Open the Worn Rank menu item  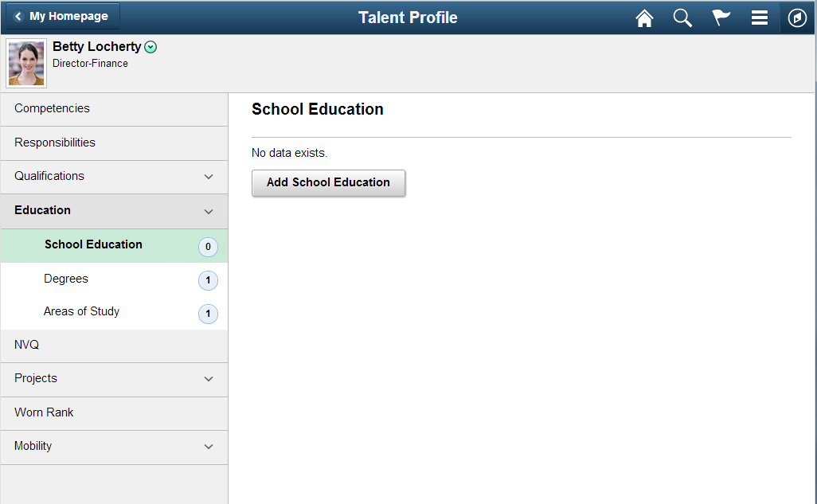click(114, 413)
